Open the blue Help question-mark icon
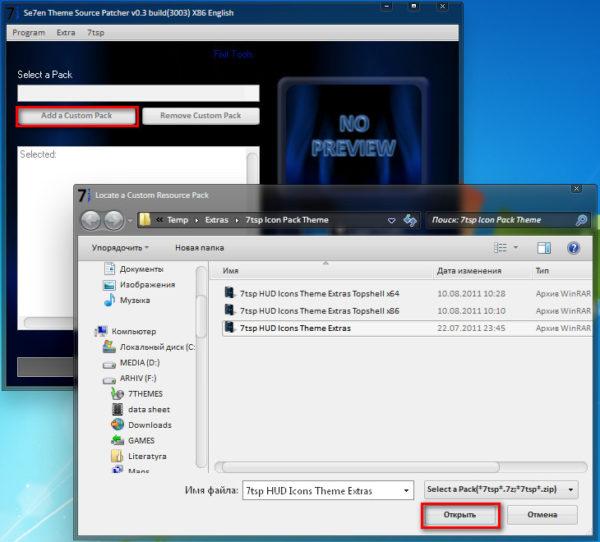Viewport: 600px width, 542px height. pos(573,248)
